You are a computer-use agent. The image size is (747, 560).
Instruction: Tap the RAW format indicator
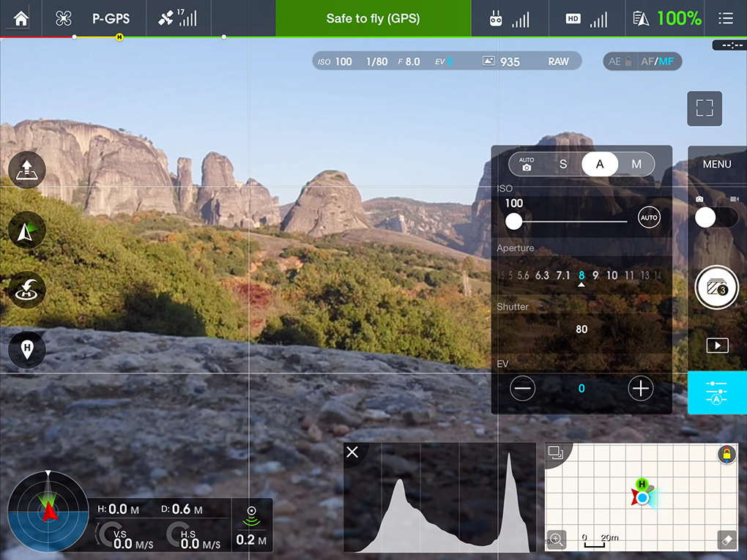(x=558, y=62)
